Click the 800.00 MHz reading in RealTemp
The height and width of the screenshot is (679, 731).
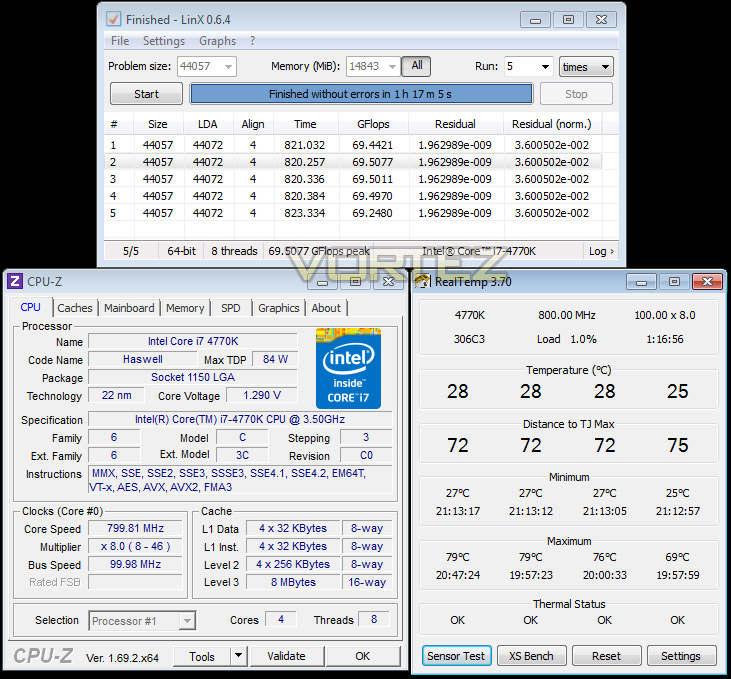click(567, 315)
